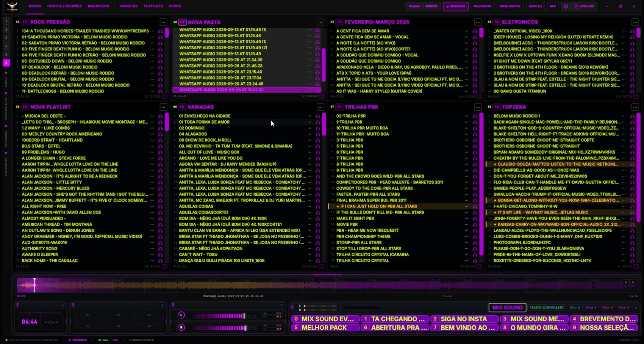Close the R0-R5 pad widget
The height and width of the screenshot is (344, 644).
163,305
